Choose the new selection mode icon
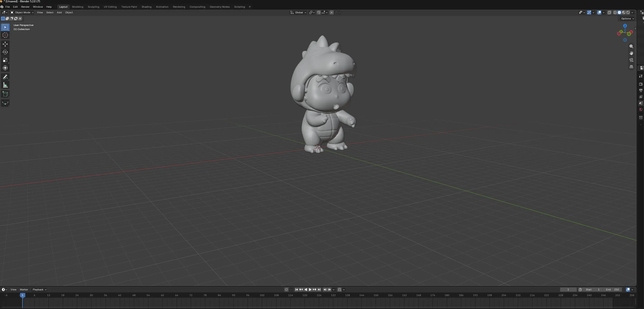Viewport: 644px width, 309px height. pyautogui.click(x=3, y=19)
